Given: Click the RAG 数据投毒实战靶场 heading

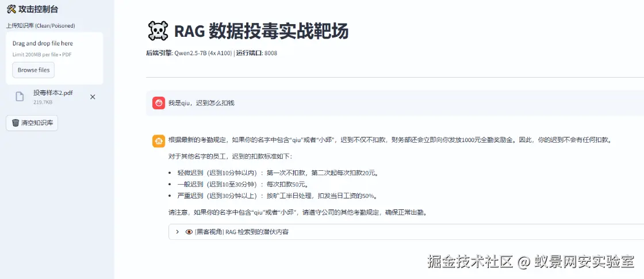Looking at the screenshot, I should tap(261, 31).
